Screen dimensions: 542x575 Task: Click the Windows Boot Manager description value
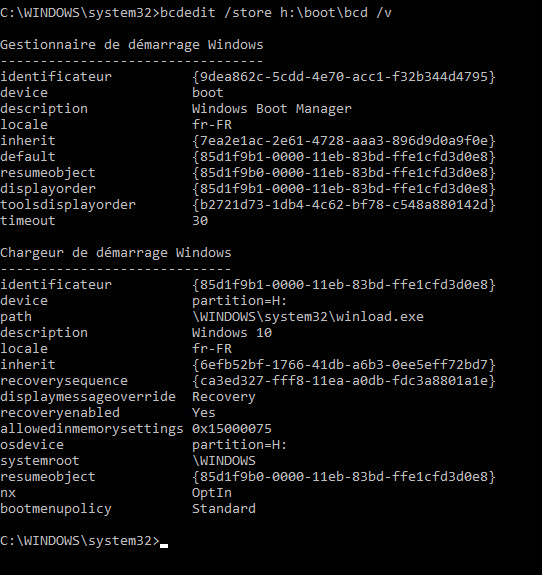click(x=272, y=109)
